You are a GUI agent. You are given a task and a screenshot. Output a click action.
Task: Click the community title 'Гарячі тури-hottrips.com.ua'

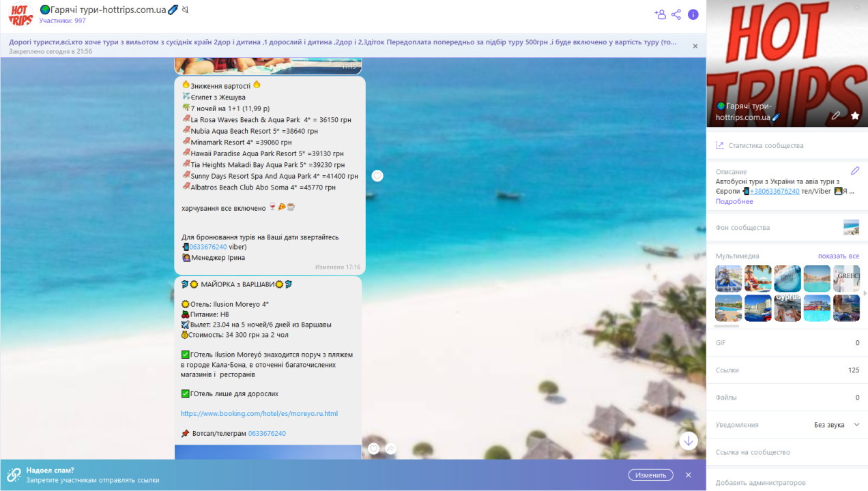[108, 10]
